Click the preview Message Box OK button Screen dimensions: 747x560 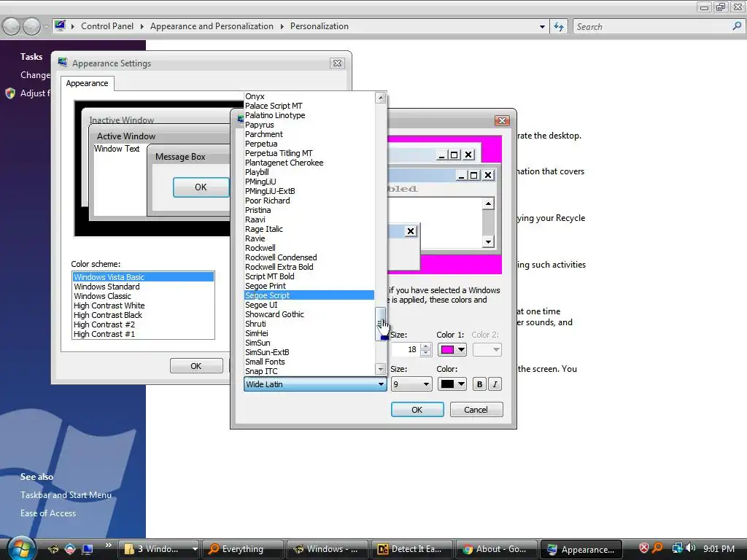coord(201,187)
